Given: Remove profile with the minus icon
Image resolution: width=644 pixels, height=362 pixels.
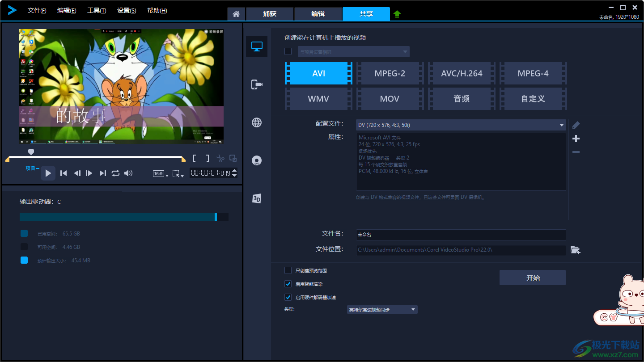Looking at the screenshot, I should 576,152.
